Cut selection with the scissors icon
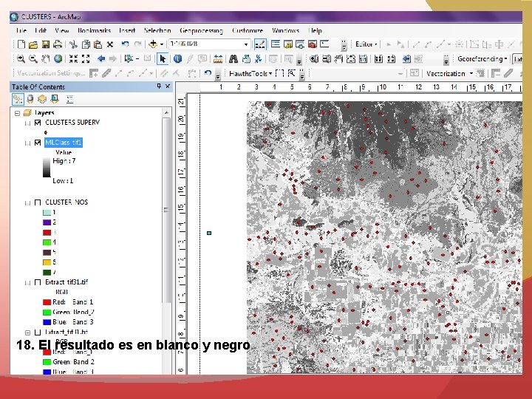The height and width of the screenshot is (399, 532). pos(73,44)
